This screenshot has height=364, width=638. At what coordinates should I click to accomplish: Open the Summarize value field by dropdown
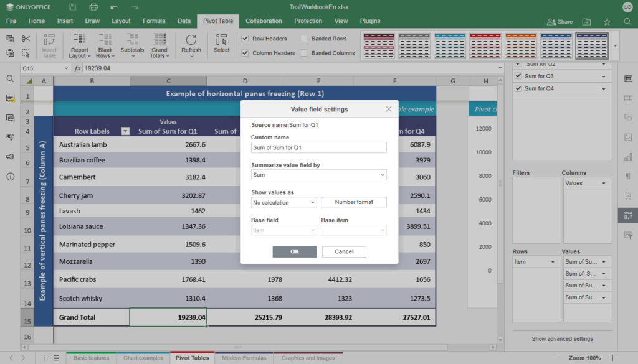pyautogui.click(x=318, y=176)
